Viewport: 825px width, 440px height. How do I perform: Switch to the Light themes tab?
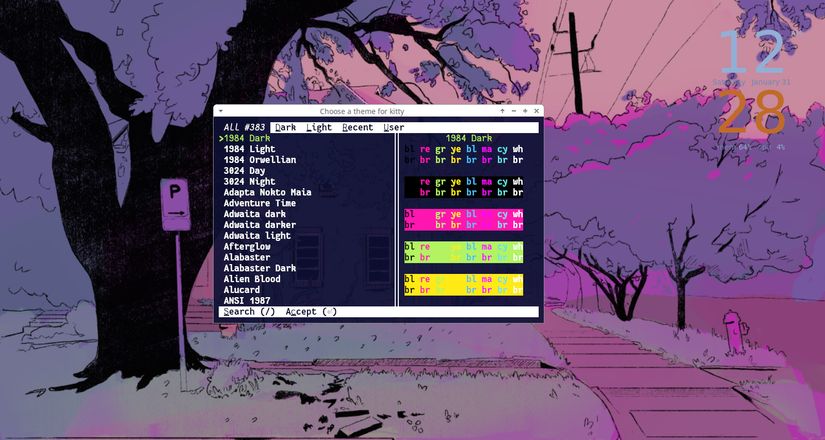319,127
